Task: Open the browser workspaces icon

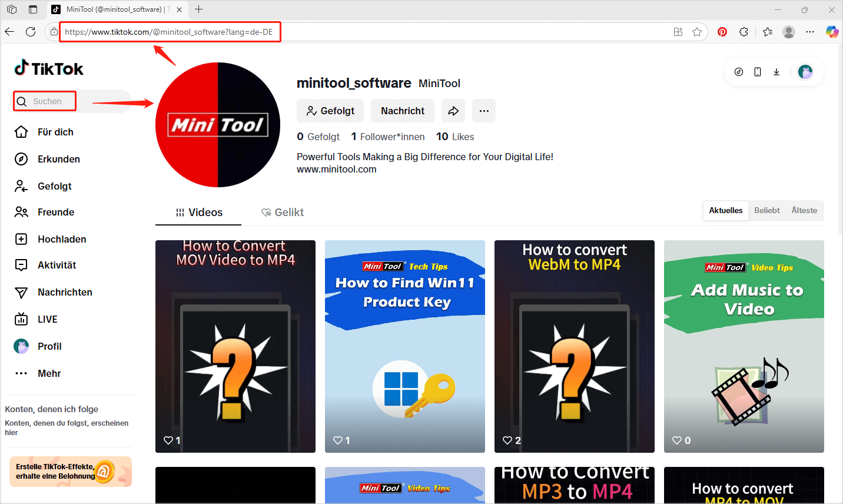Action: [x=12, y=9]
